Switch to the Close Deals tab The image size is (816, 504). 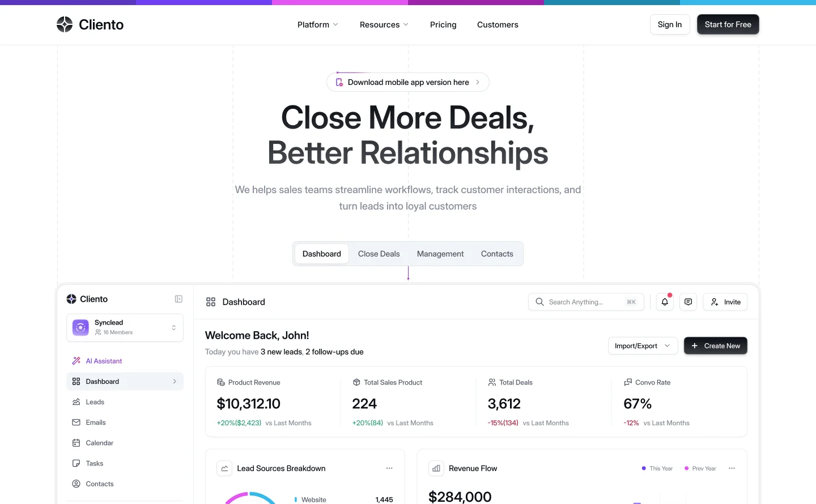[379, 254]
